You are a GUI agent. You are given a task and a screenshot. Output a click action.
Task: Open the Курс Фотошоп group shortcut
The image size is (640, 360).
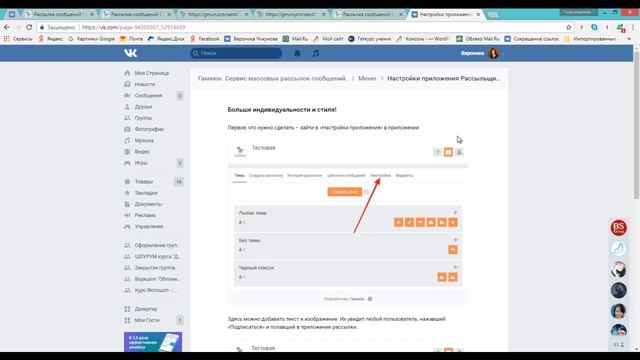(x=156, y=290)
